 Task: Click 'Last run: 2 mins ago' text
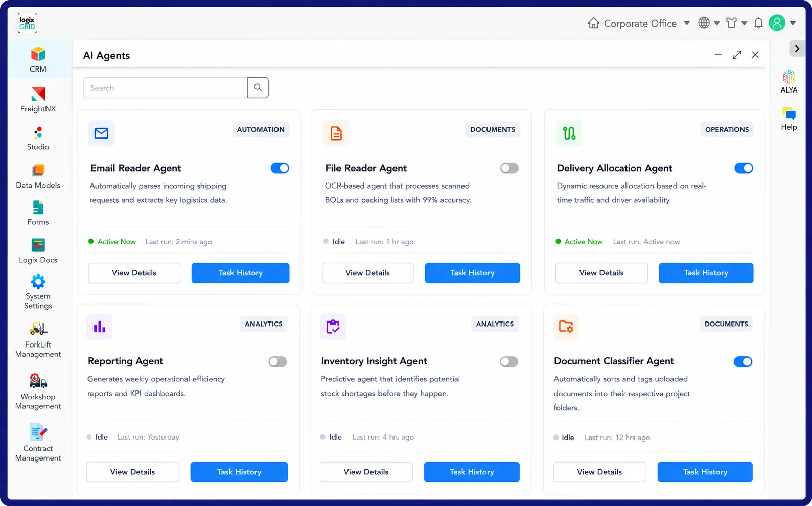click(x=179, y=242)
